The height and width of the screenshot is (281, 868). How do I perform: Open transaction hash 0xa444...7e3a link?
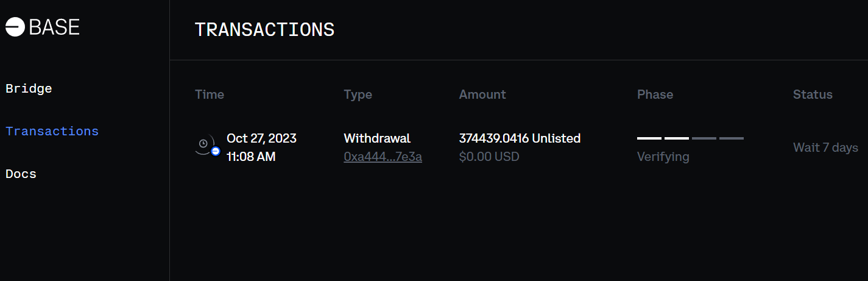click(x=383, y=157)
